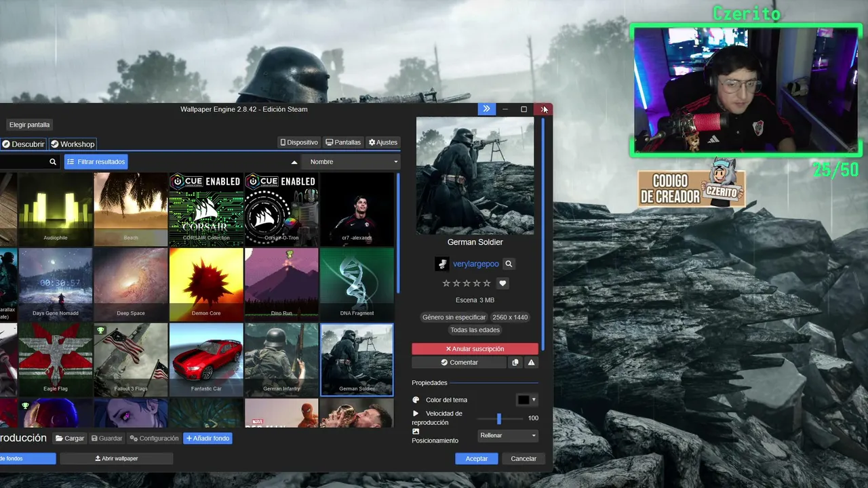Click Filtrar resultados button
The height and width of the screenshot is (488, 868).
tap(96, 162)
